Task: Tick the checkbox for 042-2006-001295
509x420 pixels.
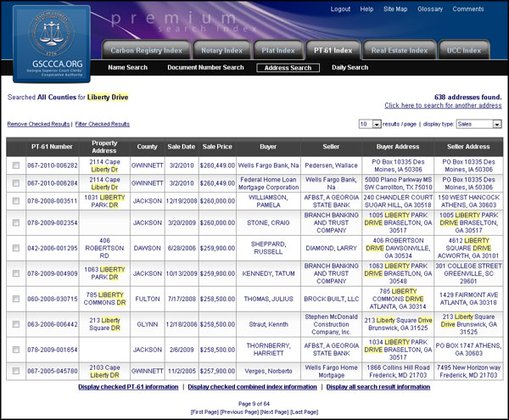Action: pyautogui.click(x=16, y=248)
